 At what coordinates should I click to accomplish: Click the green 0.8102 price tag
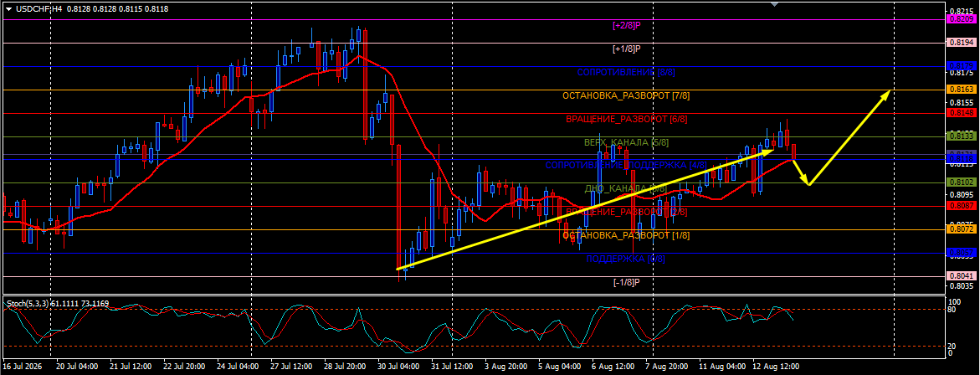click(960, 182)
